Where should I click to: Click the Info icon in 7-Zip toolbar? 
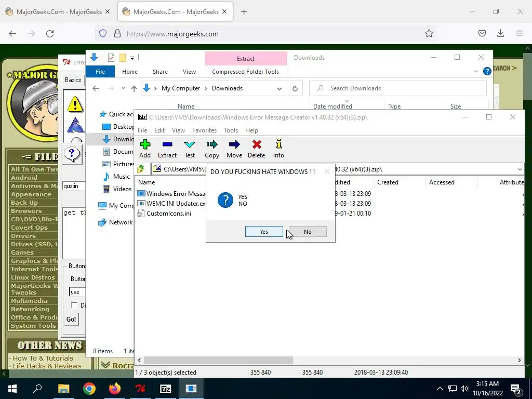click(278, 149)
